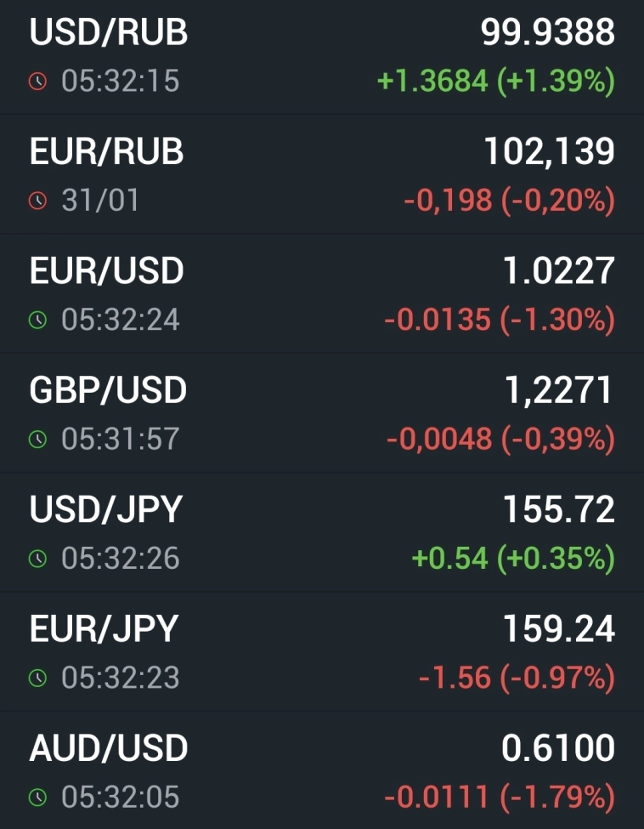644x829 pixels.
Task: Click the green clock icon under USD/JPY
Action: 37,559
